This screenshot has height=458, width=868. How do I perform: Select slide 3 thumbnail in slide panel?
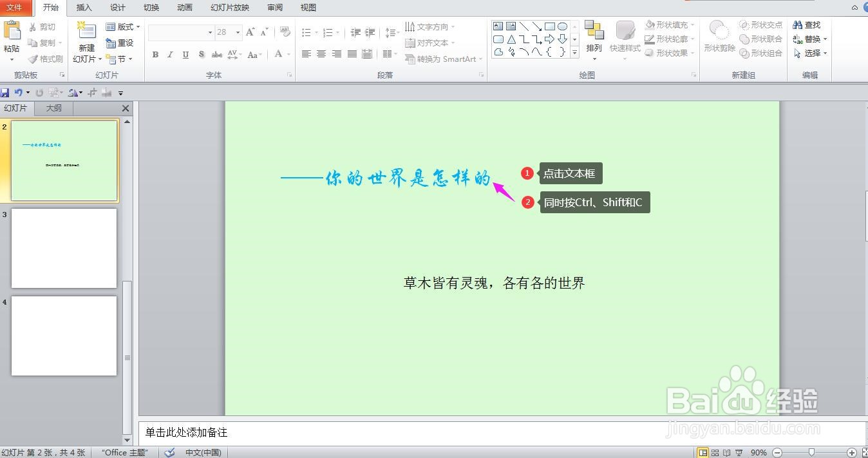coord(63,248)
